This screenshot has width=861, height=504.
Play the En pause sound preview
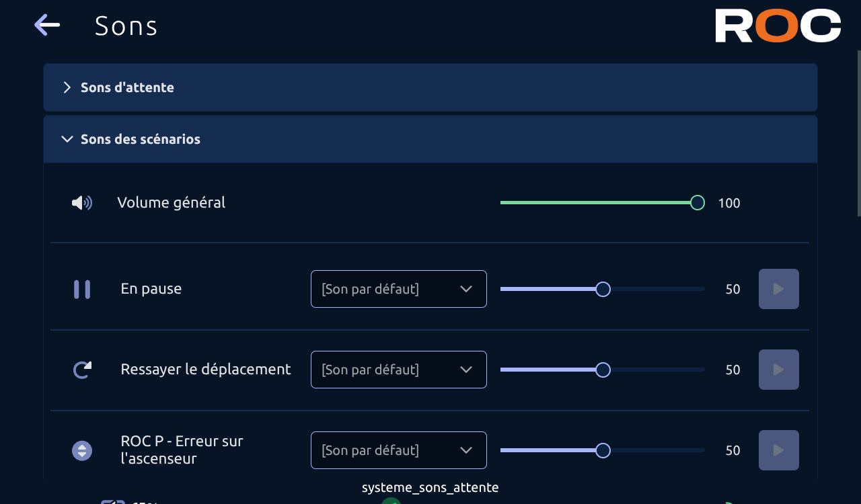[x=779, y=289]
